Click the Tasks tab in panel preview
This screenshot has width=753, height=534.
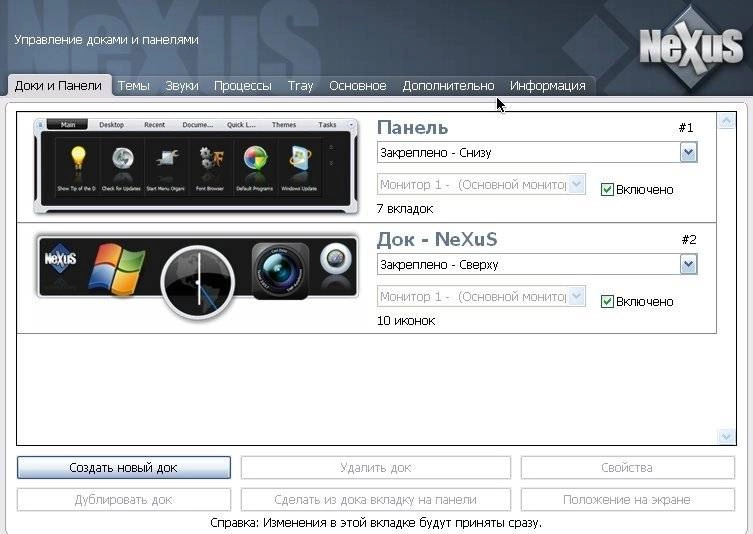327,124
